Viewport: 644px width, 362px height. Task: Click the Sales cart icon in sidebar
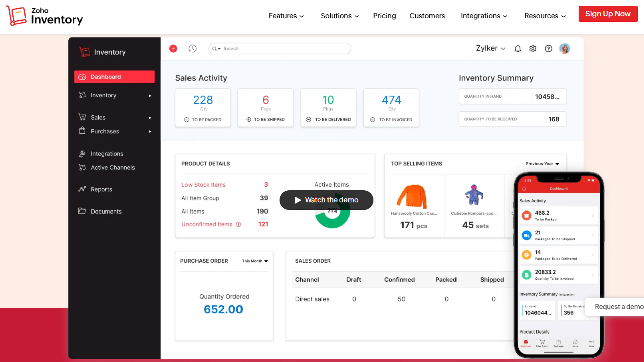click(82, 117)
